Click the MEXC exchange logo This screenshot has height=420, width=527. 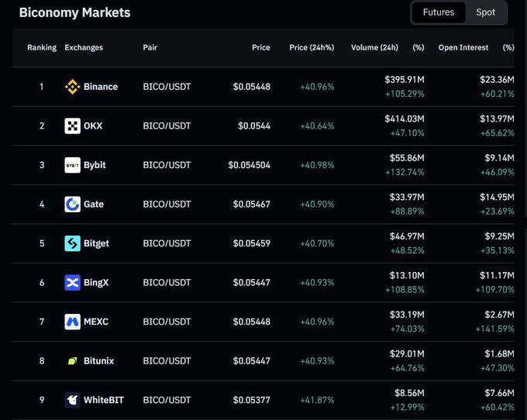pos(72,322)
